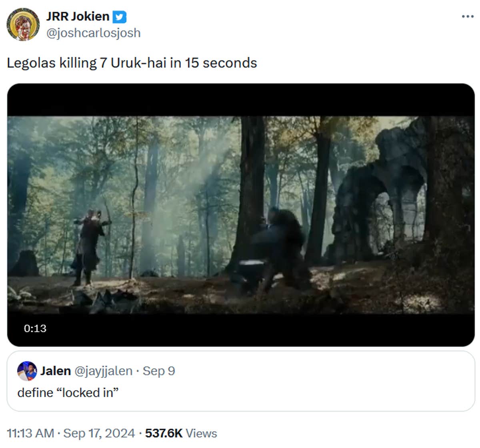Click the JRR Jokien profile avatar
This screenshot has width=480, height=448.
tap(23, 24)
